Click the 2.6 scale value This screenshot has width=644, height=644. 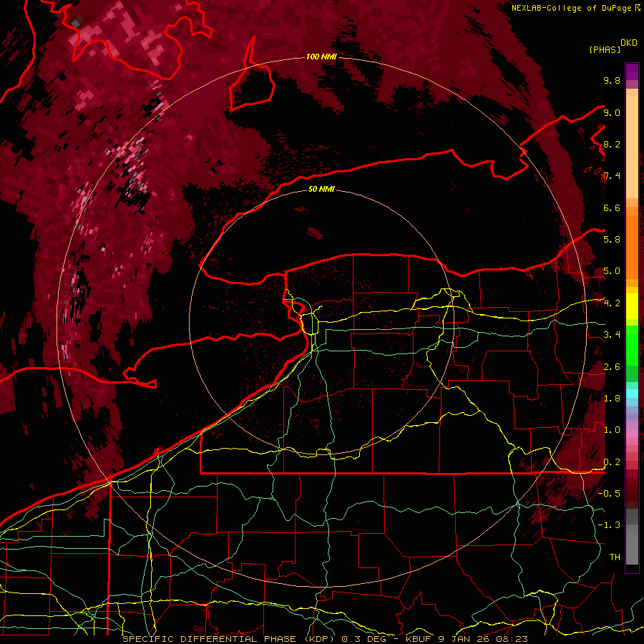coord(612,367)
